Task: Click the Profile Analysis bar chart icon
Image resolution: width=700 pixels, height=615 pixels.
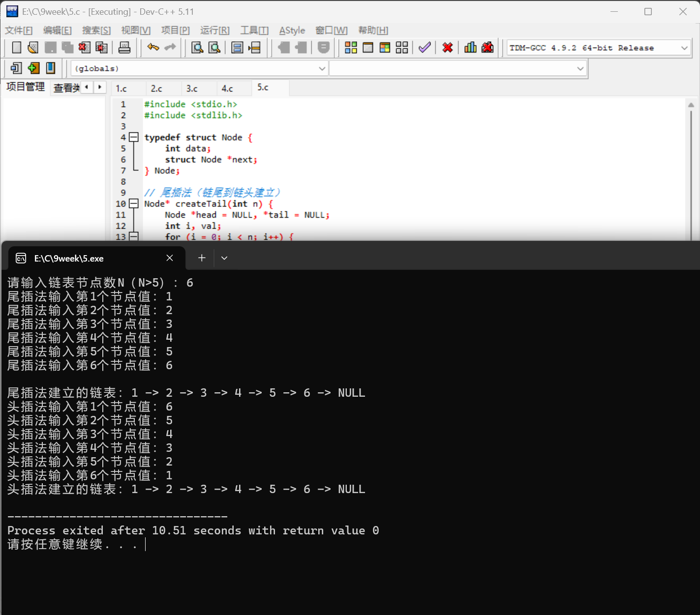Action: pyautogui.click(x=470, y=48)
